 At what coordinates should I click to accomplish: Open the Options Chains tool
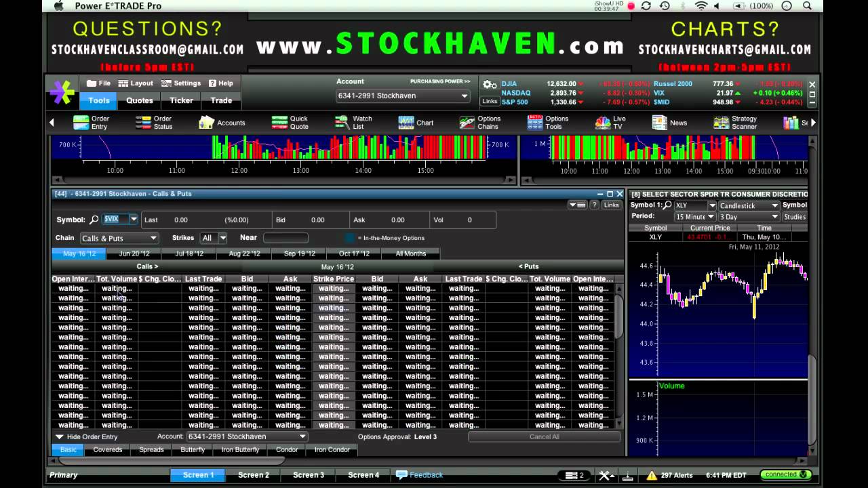tap(479, 123)
